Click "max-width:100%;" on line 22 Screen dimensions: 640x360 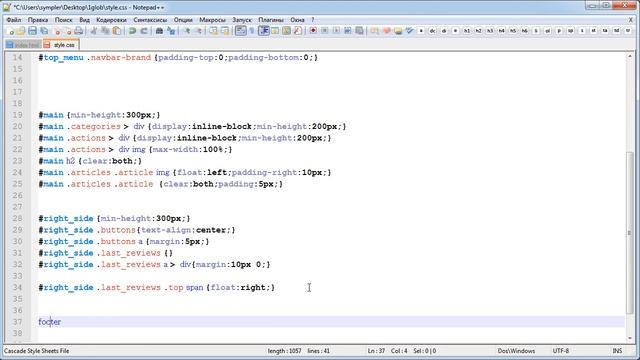click(x=190, y=150)
